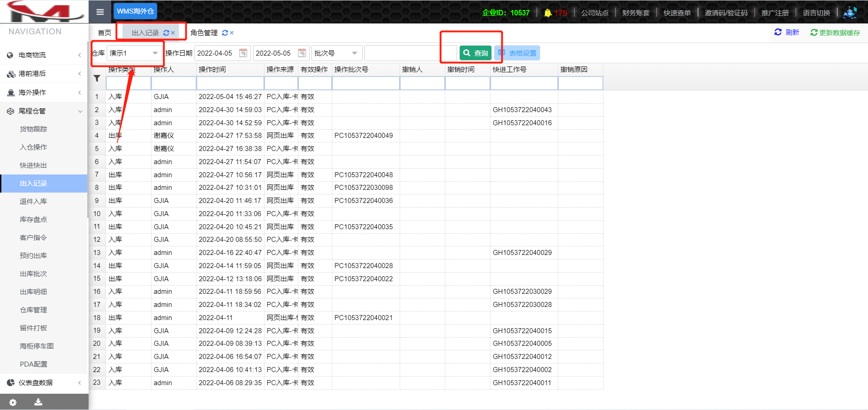Open 库存盘点 in the sidebar
The height and width of the screenshot is (410, 868).
click(33, 220)
